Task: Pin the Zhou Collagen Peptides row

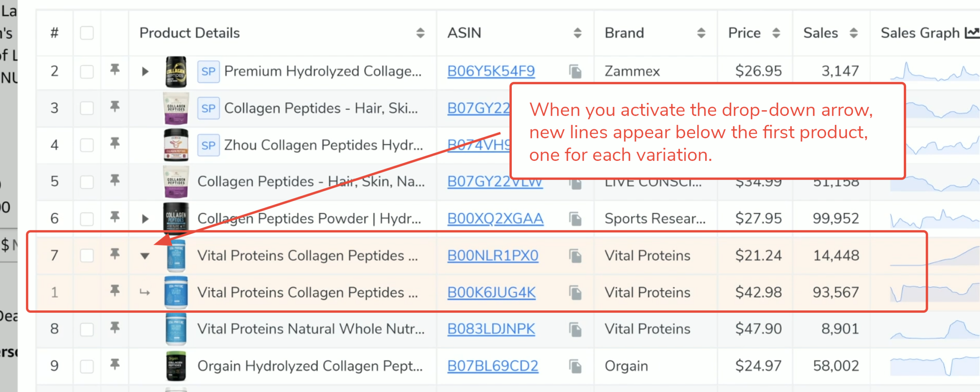Action: [114, 144]
